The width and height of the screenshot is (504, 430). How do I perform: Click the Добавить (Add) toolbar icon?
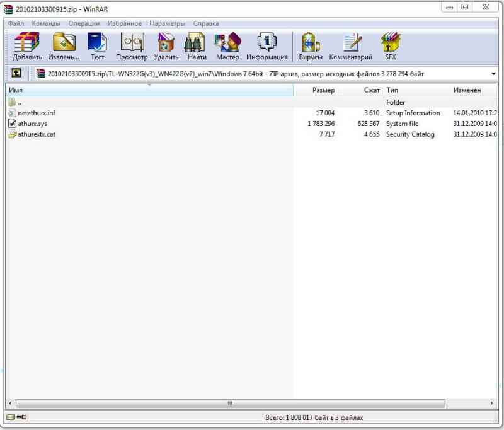[x=27, y=46]
